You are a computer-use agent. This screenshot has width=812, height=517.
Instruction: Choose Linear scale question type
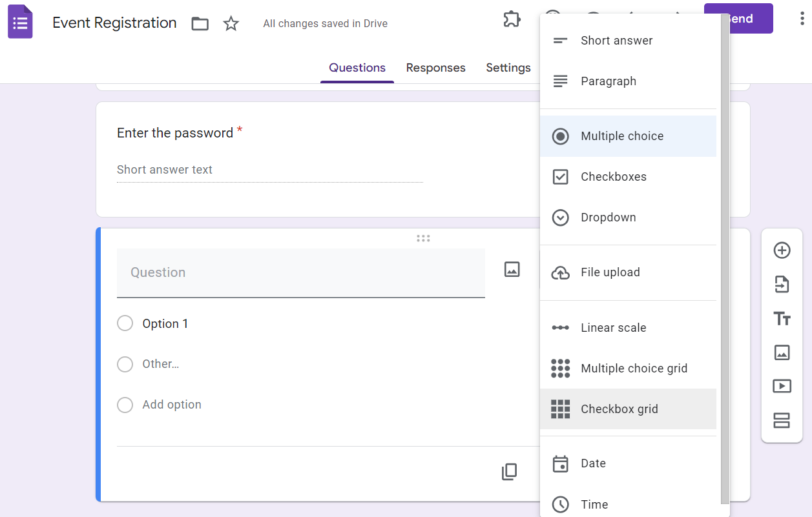(x=628, y=328)
